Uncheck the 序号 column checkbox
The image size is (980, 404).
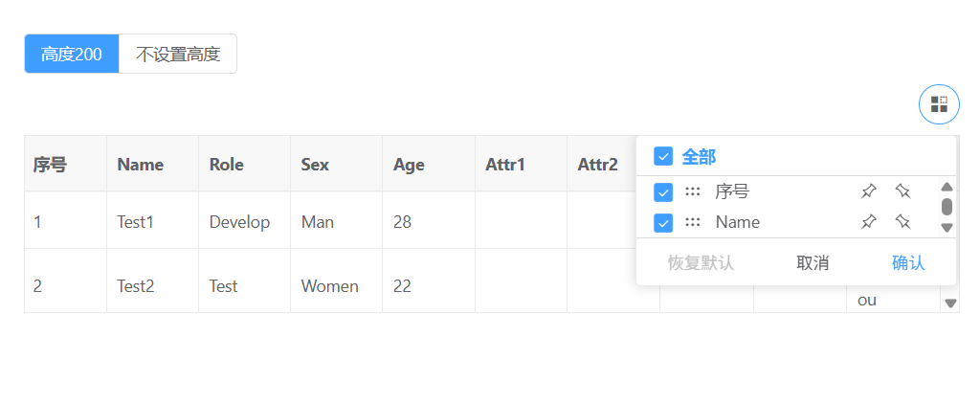663,191
